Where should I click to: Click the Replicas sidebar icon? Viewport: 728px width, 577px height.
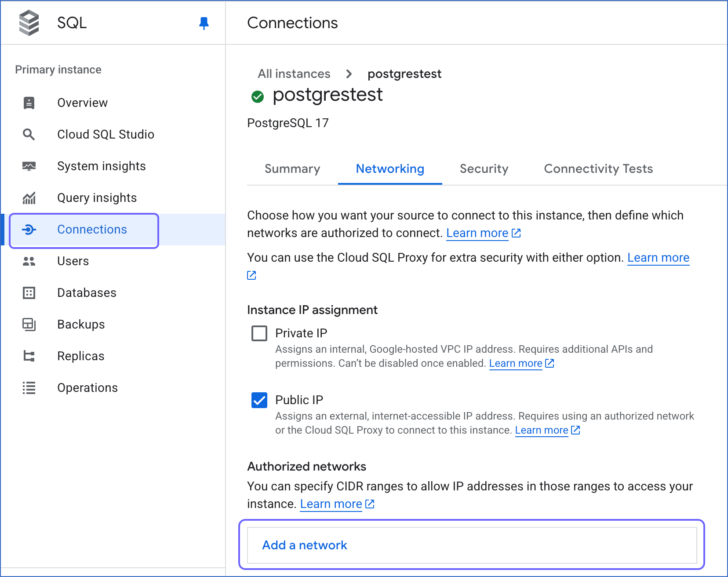[x=29, y=356]
